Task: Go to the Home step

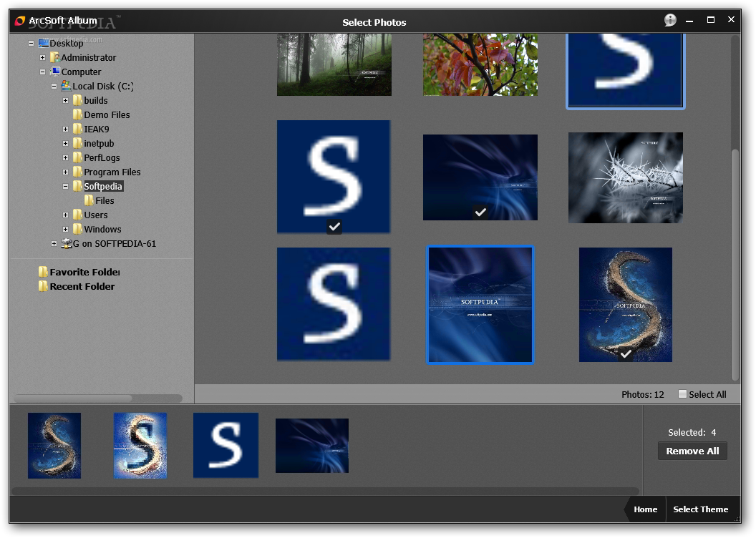Action: 645,509
